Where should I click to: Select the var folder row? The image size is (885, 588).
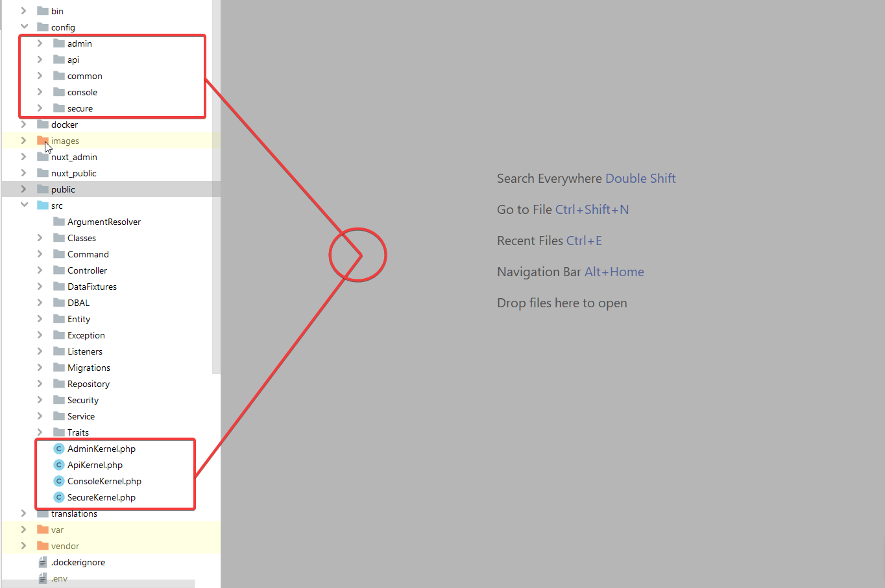point(111,530)
